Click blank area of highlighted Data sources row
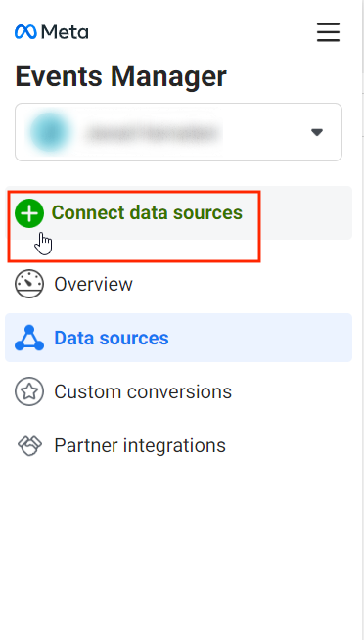 click(x=261, y=338)
